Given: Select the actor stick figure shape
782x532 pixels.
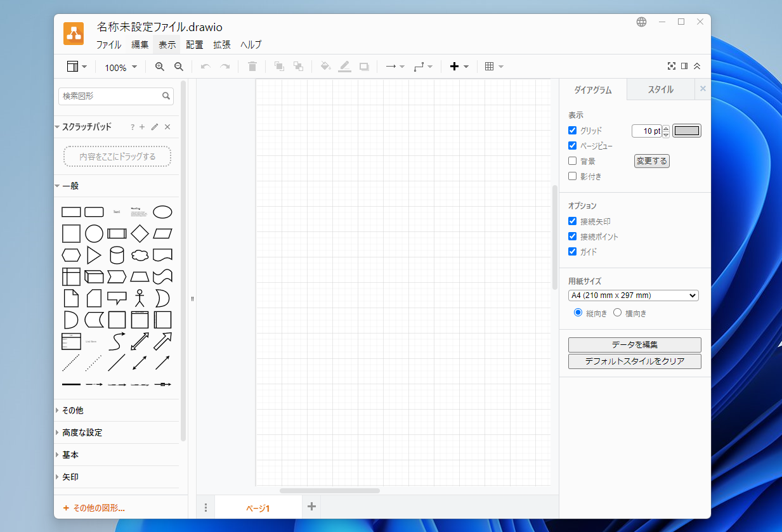Looking at the screenshot, I should [x=140, y=298].
